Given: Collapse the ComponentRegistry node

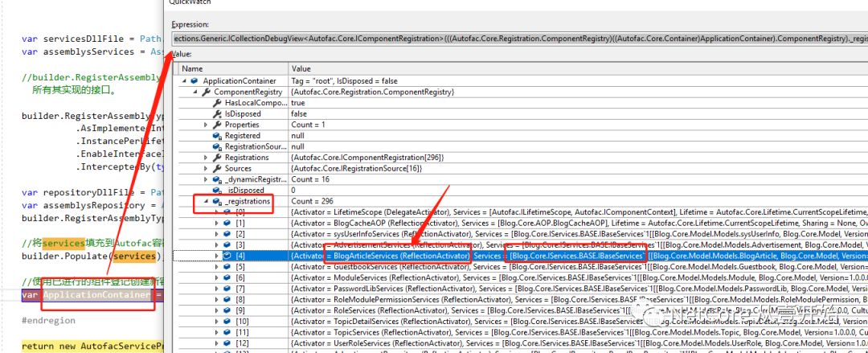Looking at the screenshot, I should coord(195,92).
